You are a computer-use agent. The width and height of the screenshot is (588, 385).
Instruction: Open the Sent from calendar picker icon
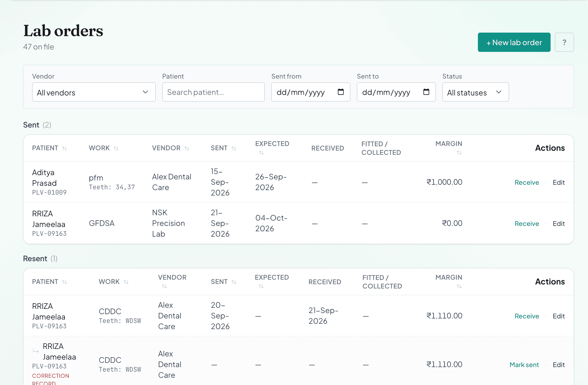click(x=341, y=92)
